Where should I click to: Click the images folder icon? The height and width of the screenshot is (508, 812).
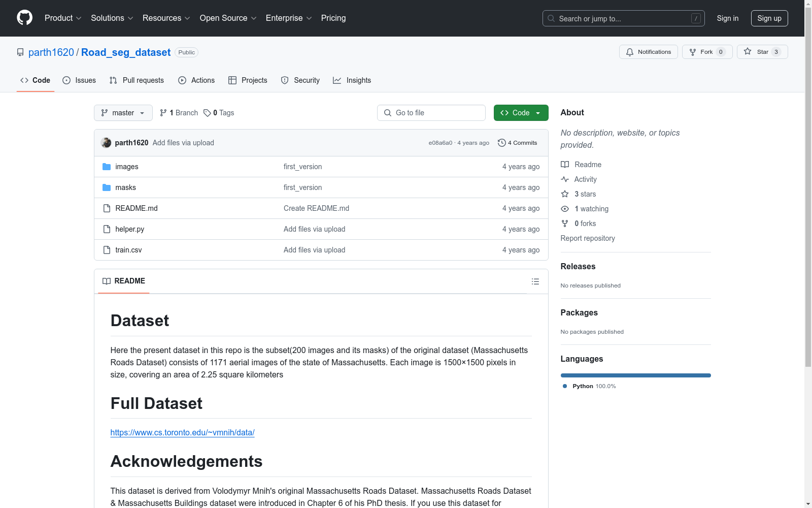107,167
